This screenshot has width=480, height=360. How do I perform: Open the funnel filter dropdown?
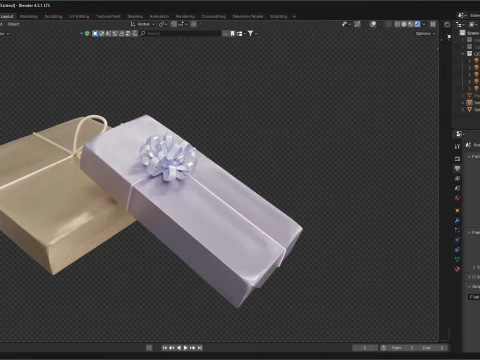[x=252, y=33]
